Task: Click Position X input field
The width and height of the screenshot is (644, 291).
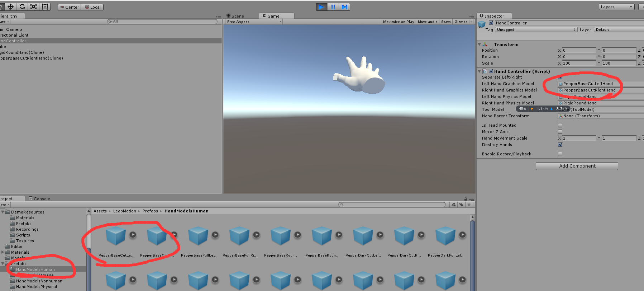Action: (x=579, y=50)
